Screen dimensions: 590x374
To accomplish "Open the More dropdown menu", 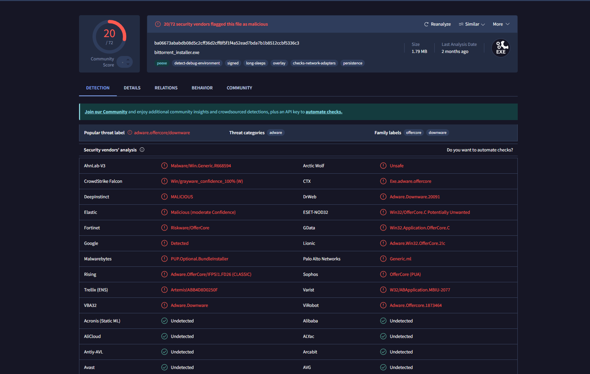I will (501, 24).
